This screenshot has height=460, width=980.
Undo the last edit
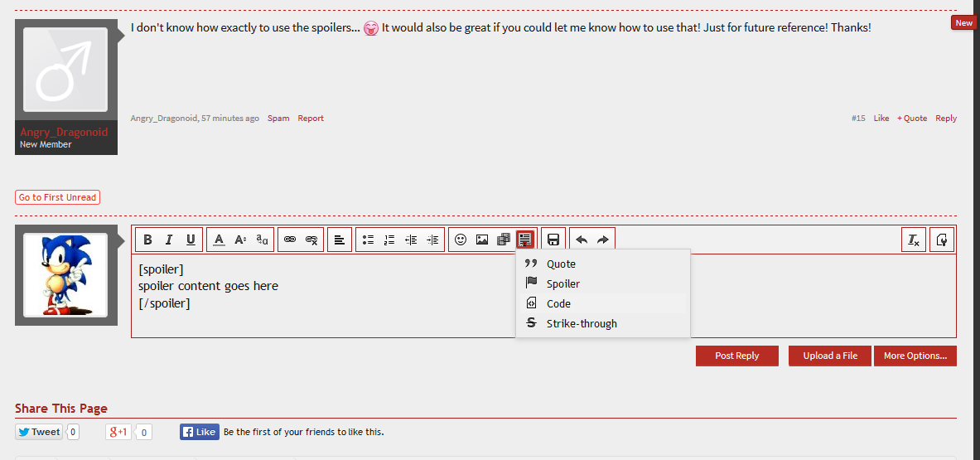582,240
